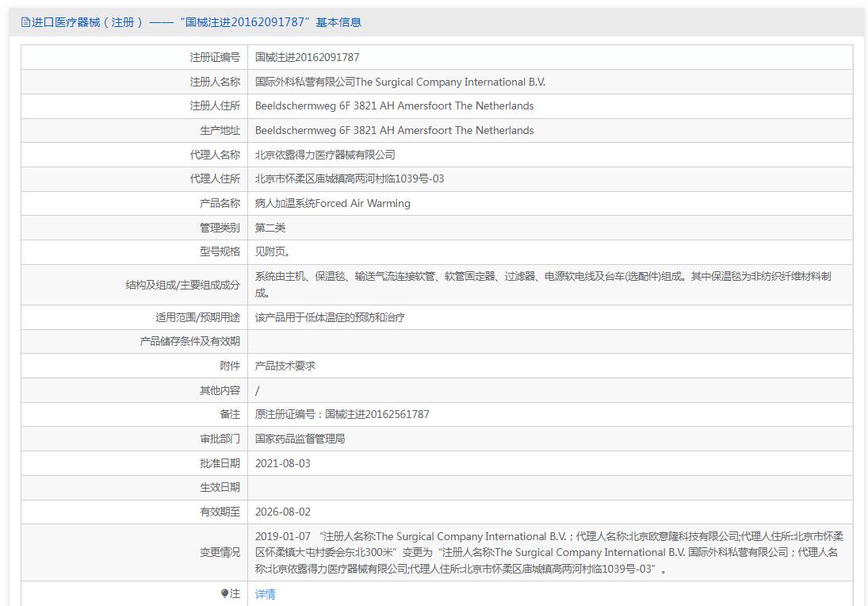Select management class value 第二类

tap(270, 228)
